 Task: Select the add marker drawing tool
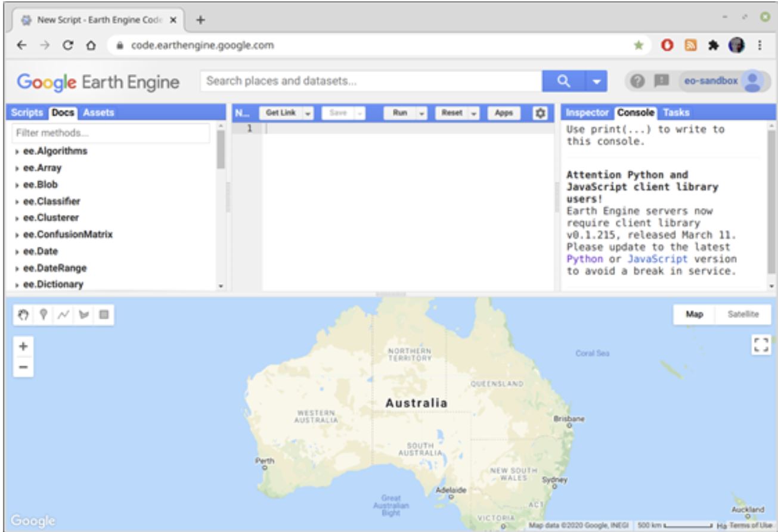(x=44, y=313)
